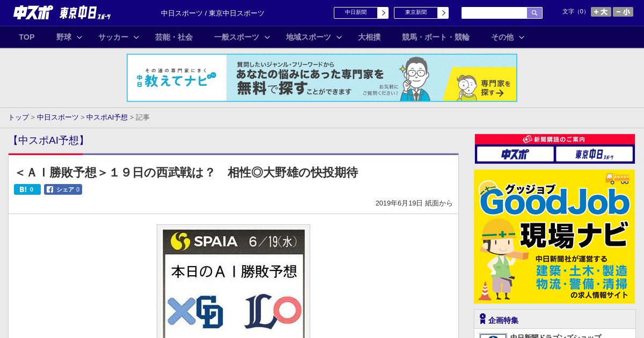Image resolution: width=644 pixels, height=338 pixels.
Task: Click the 企画特集 ribbon icon
Action: [482, 319]
